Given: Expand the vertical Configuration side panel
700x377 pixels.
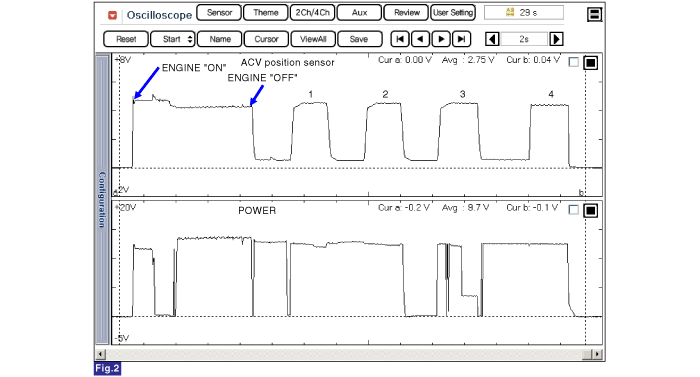Looking at the screenshot, I should click(x=103, y=199).
